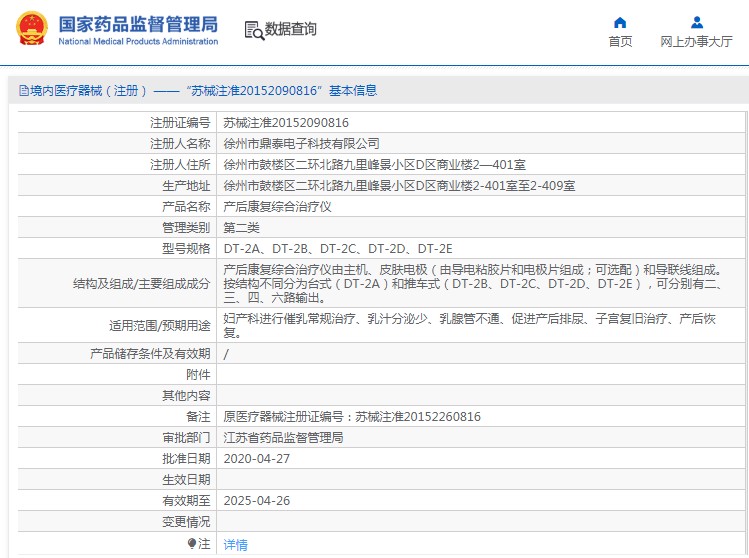Select registrant 徐州市鼎泰电子科技有限公司
This screenshot has height=558, width=749.
click(x=301, y=144)
